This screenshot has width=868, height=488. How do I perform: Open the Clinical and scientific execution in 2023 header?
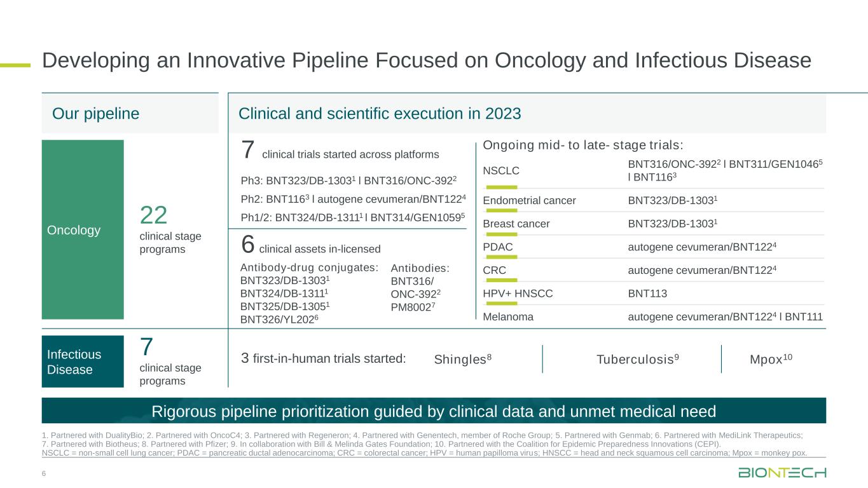tap(380, 114)
